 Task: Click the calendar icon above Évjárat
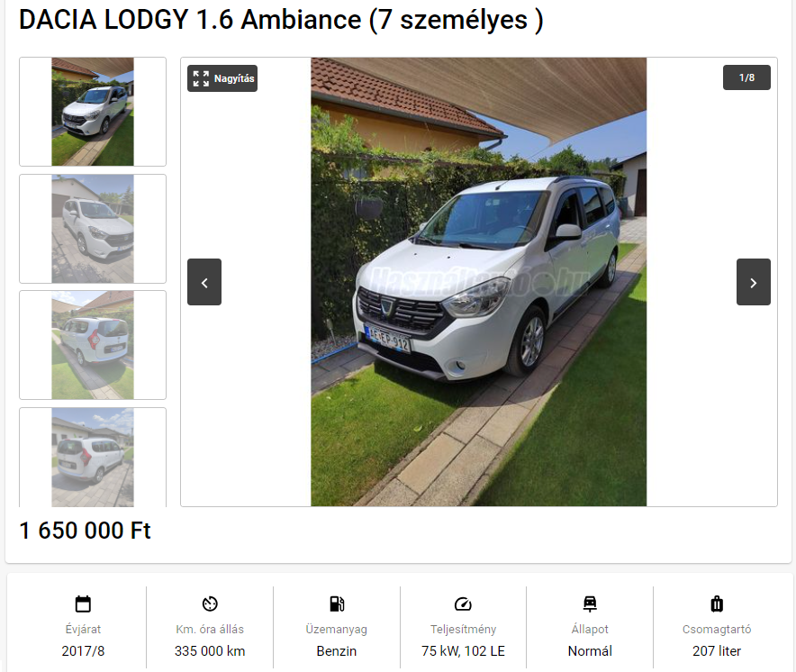click(x=83, y=604)
